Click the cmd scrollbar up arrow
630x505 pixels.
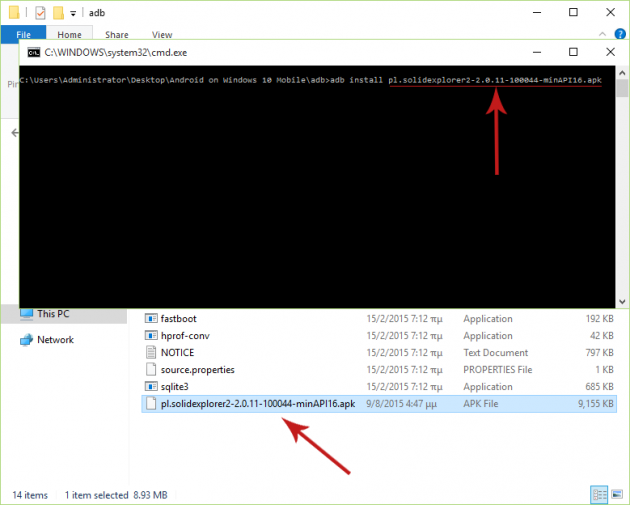click(622, 73)
